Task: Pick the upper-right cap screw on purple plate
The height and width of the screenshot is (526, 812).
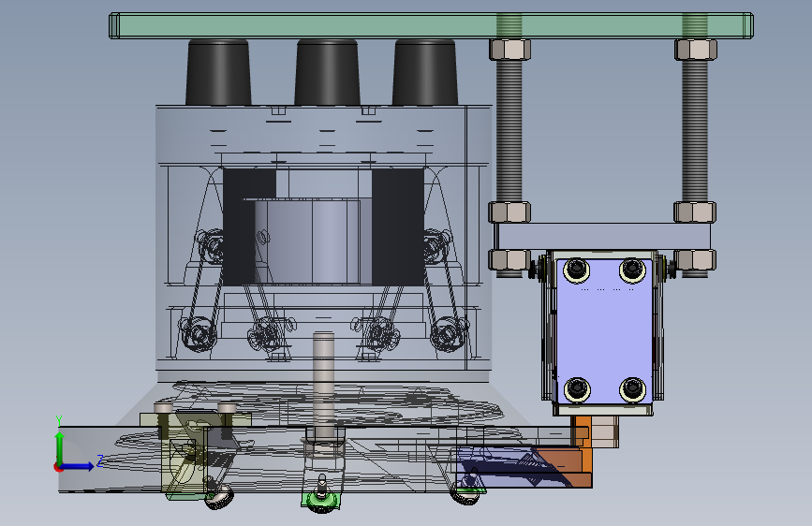Action: point(632,270)
